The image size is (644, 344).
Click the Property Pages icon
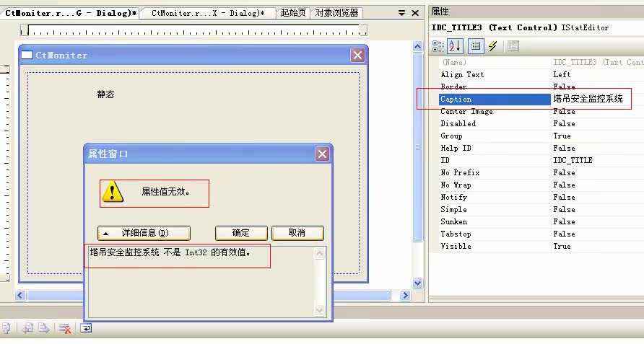[x=513, y=46]
